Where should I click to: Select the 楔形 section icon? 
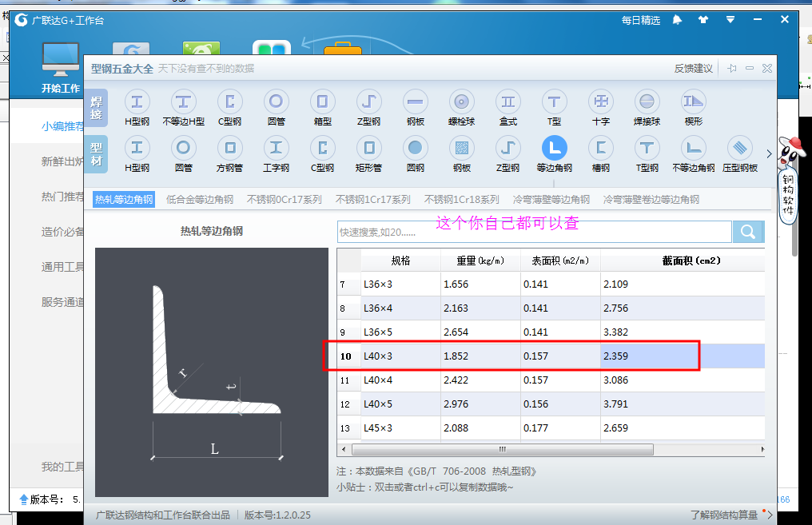click(694, 101)
